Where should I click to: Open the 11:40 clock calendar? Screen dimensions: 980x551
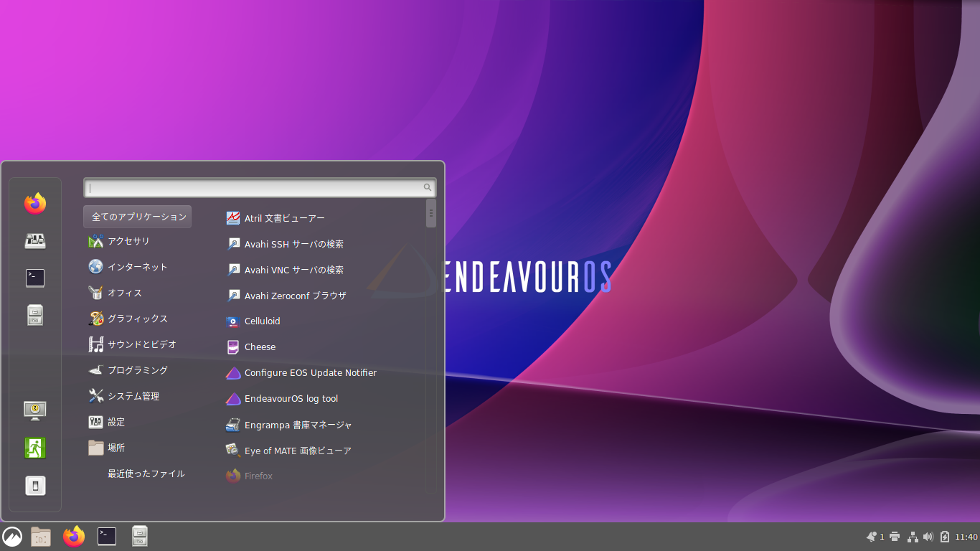point(966,537)
